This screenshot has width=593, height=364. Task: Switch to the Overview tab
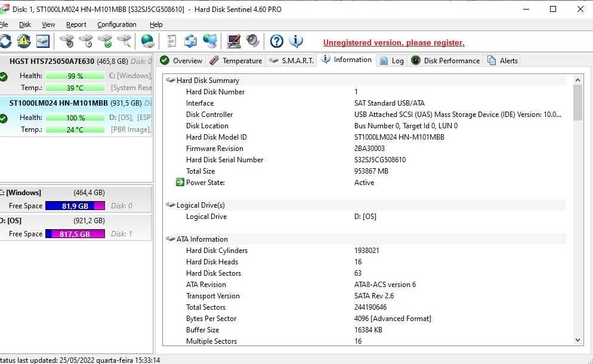[181, 60]
